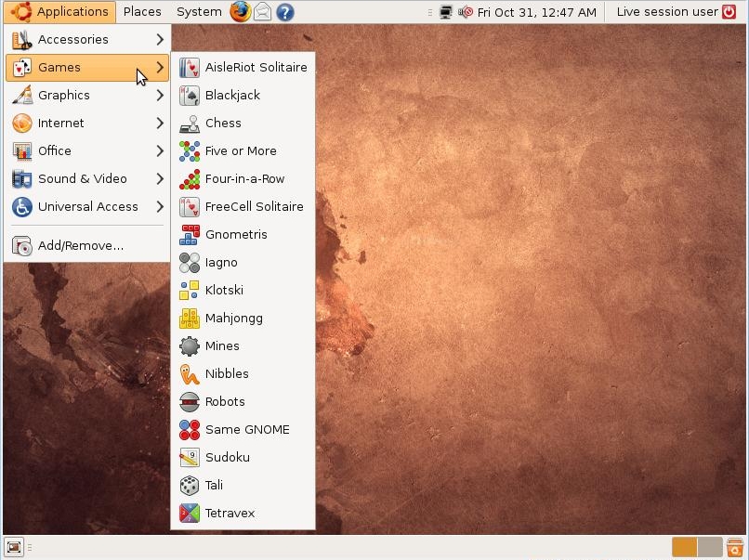The width and height of the screenshot is (749, 560).
Task: Start the Chess icon
Action: (190, 124)
